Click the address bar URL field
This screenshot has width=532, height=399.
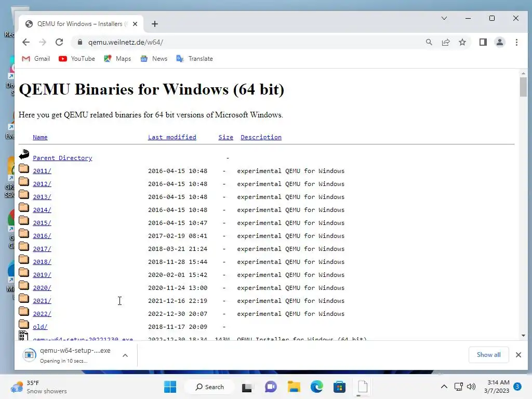coord(251,42)
